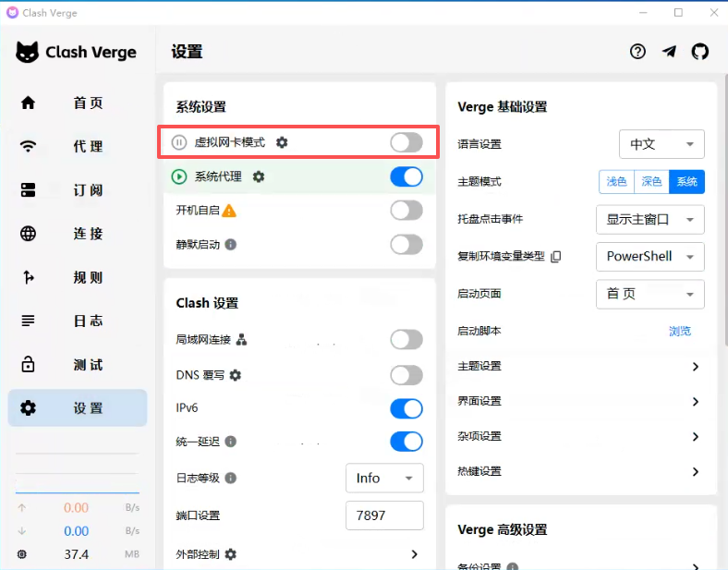Screen dimensions: 728x570
Task: Click the 端口设置 field showing 7897
Action: click(x=384, y=515)
